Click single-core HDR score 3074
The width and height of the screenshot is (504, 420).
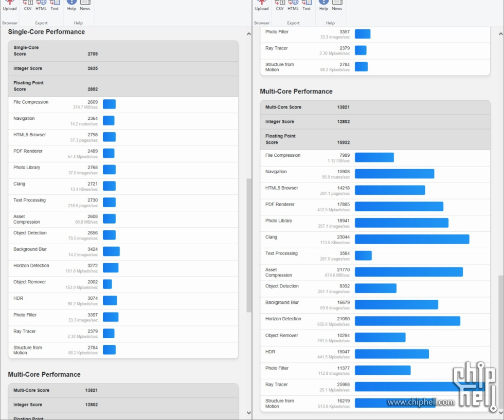[93, 298]
